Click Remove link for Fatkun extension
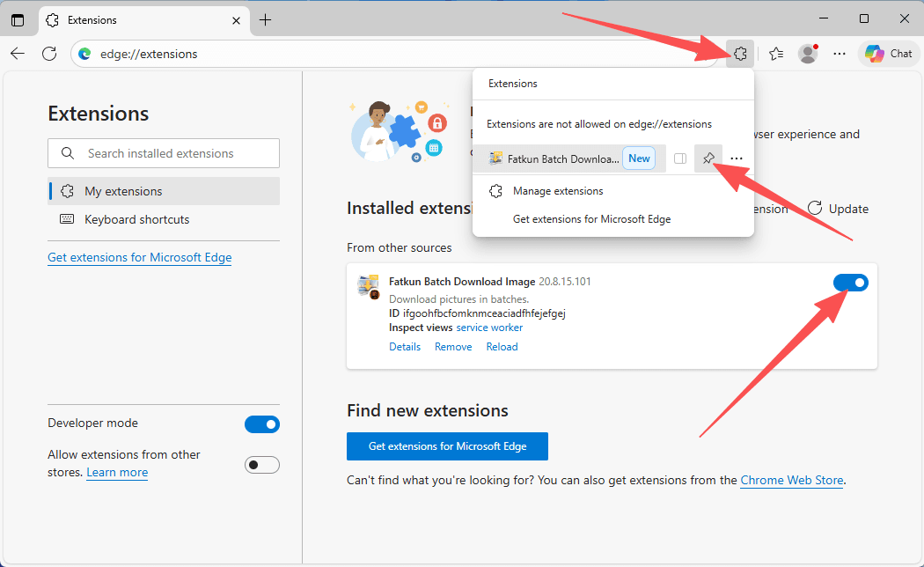This screenshot has width=924, height=567. tap(453, 347)
